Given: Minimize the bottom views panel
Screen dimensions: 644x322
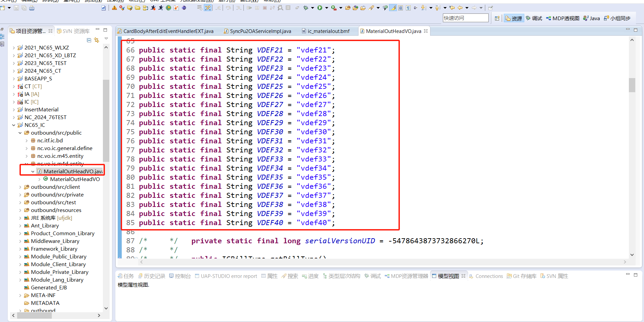Looking at the screenshot, I should coord(628,275).
